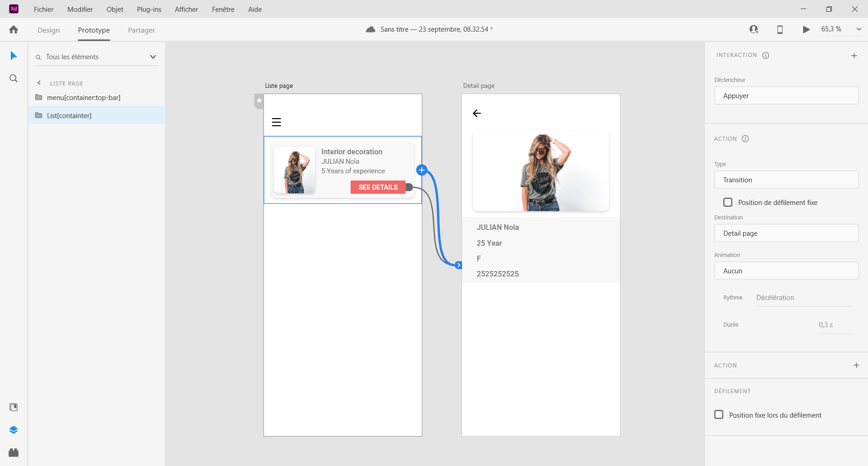The height and width of the screenshot is (466, 868).
Task: Click the cloud document icon
Action: click(371, 29)
